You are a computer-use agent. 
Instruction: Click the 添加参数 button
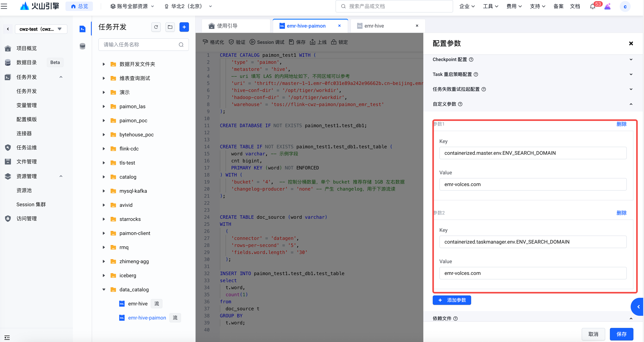[452, 300]
